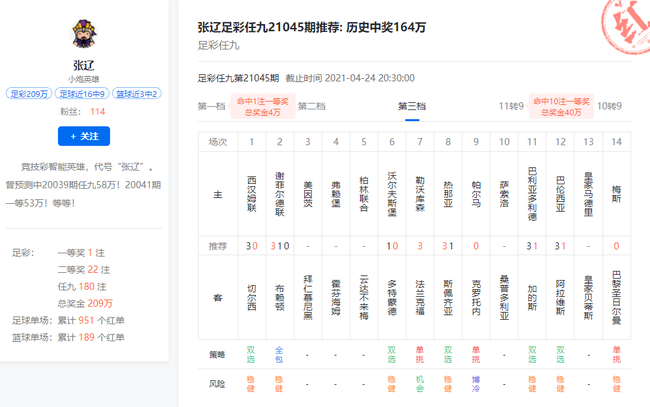Click the 机会 risk label for match 7
Viewport: 650px width, 407px height.
pos(420,384)
